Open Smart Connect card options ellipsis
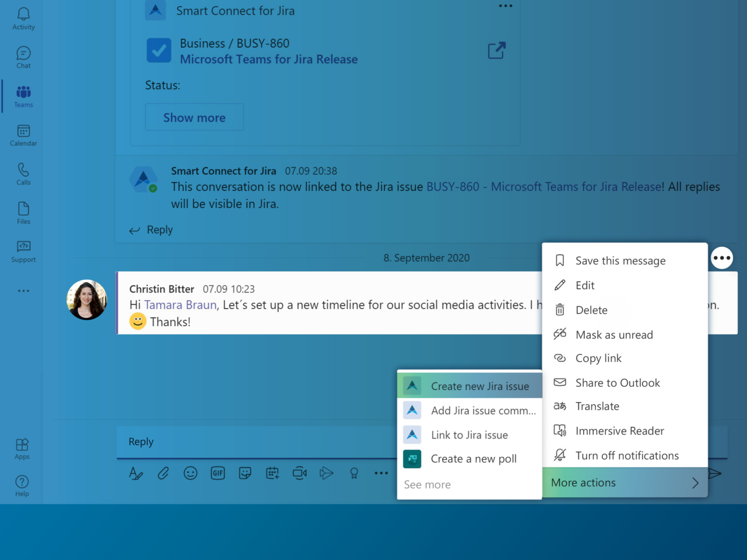Viewport: 747px width, 560px height. pyautogui.click(x=506, y=6)
